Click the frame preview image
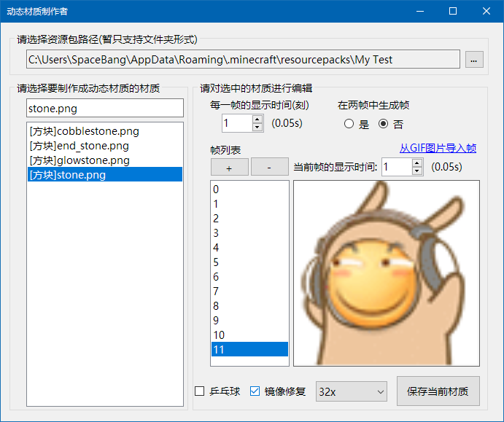Image resolution: width=504 pixels, height=422 pixels. point(387,273)
